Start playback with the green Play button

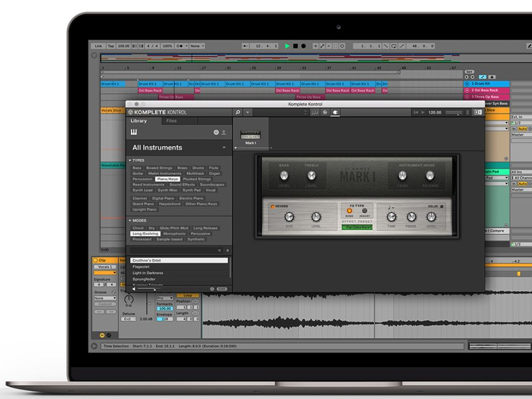click(x=287, y=46)
